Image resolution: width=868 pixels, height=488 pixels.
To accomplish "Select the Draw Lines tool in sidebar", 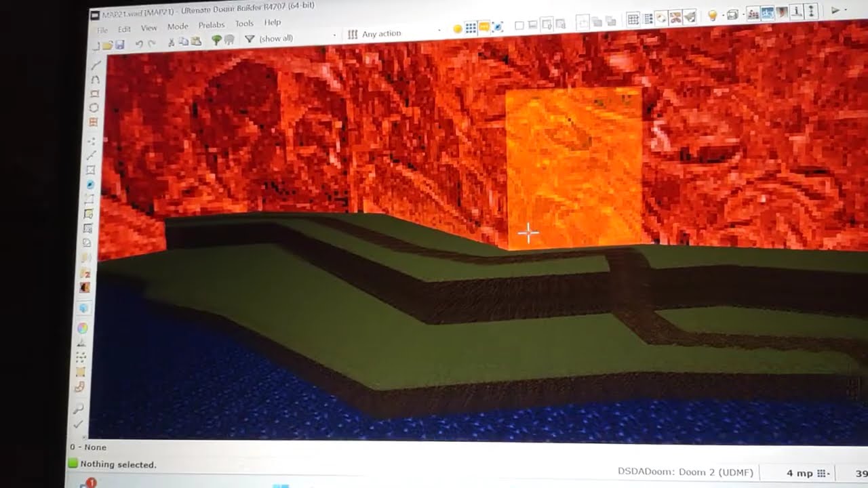I will click(96, 65).
